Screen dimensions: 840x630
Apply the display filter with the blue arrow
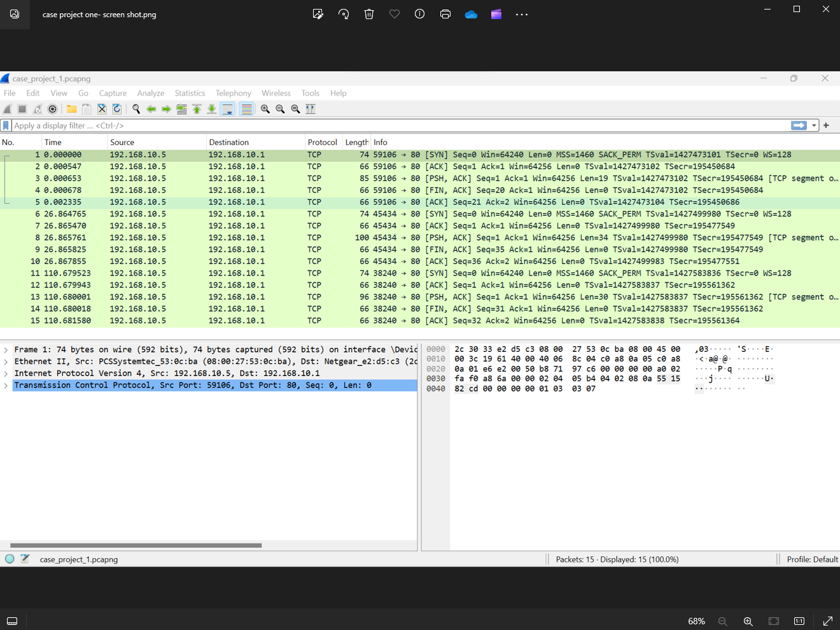point(799,125)
